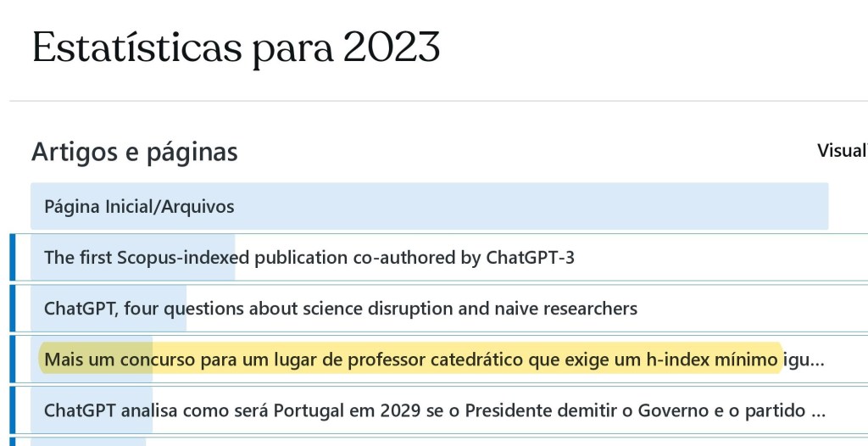Image resolution: width=868 pixels, height=446 pixels.
Task: Open the 'Página Inicial/Arquivos' row
Action: (x=139, y=207)
